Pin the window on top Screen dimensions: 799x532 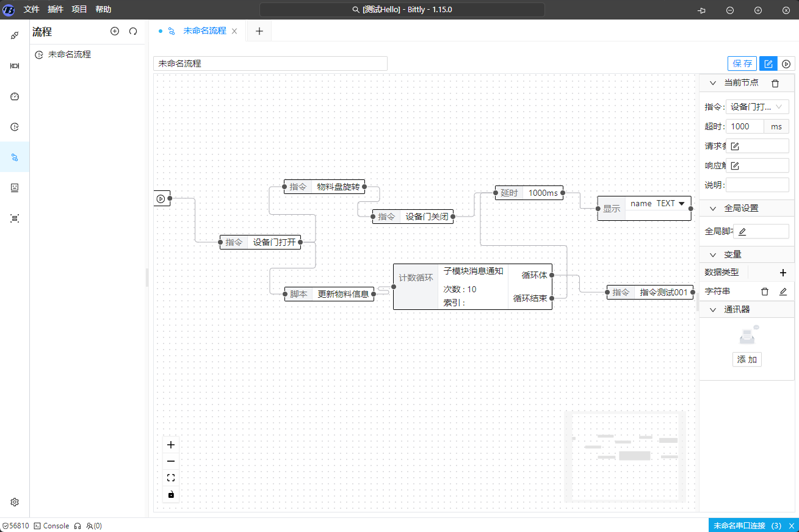click(x=701, y=10)
